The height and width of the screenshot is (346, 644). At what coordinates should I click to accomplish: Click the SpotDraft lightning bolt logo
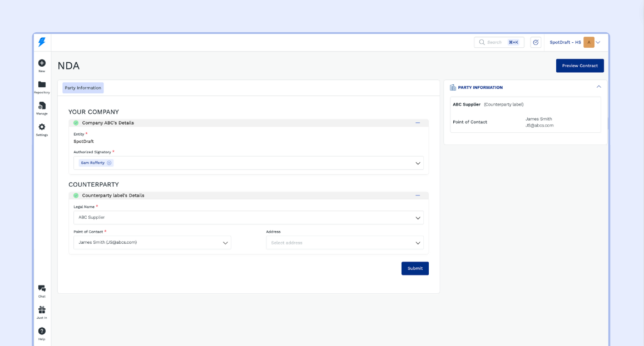(x=42, y=42)
